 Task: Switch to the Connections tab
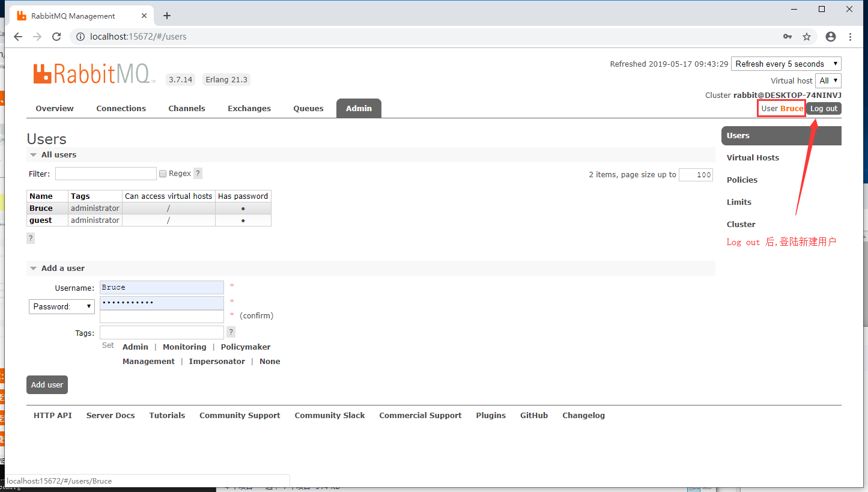pyautogui.click(x=121, y=109)
